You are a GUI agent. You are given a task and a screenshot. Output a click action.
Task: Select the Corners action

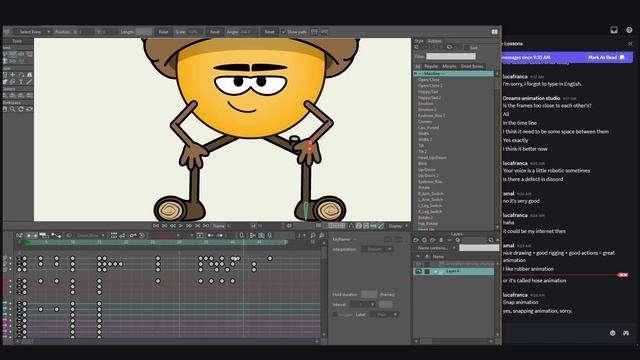[x=425, y=122]
